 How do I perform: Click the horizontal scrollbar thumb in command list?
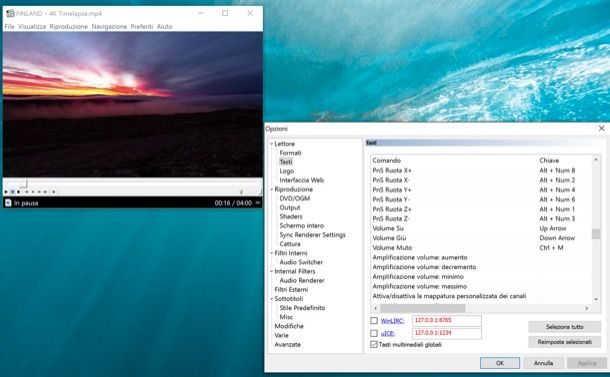coord(422,308)
